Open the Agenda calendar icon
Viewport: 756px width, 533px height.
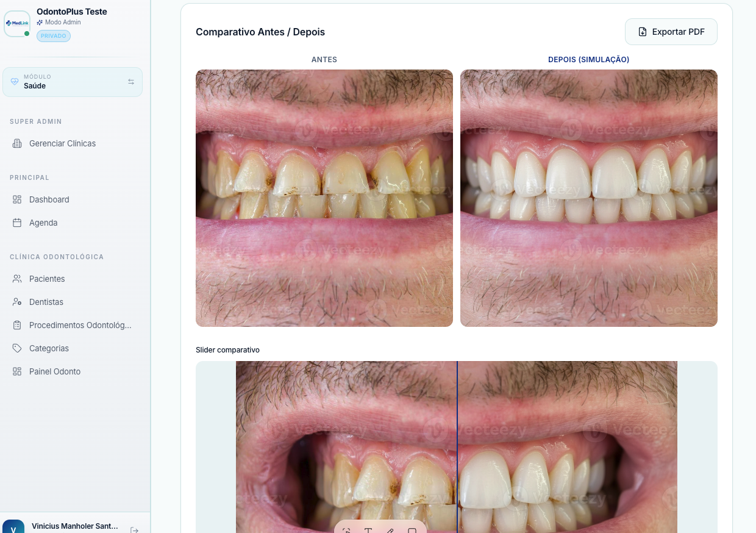tap(17, 223)
